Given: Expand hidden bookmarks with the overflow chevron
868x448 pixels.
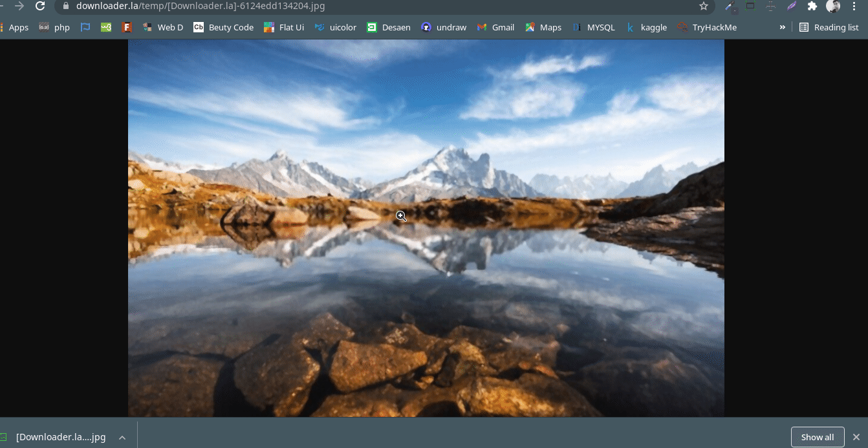Looking at the screenshot, I should [782, 27].
